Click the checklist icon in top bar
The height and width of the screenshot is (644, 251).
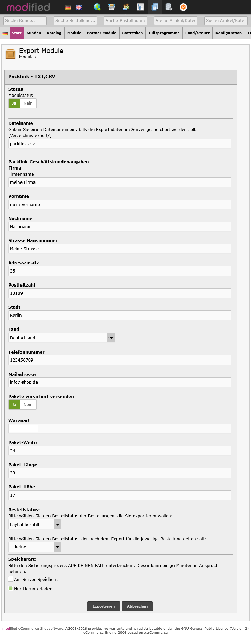(x=140, y=7)
